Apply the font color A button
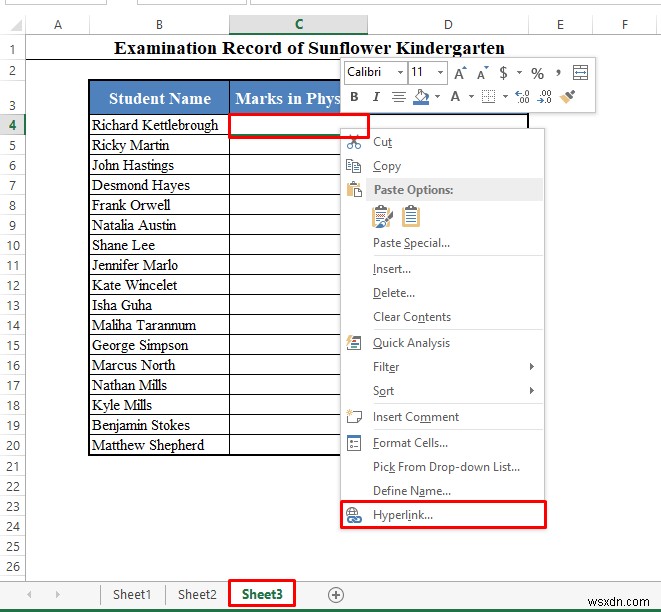 click(455, 97)
